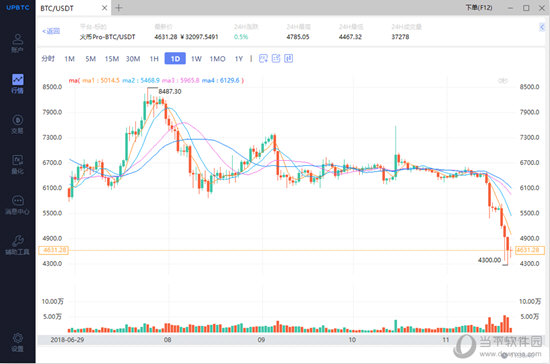
Task: Click the ma3 : 5965.8 legend
Action: tap(181, 80)
